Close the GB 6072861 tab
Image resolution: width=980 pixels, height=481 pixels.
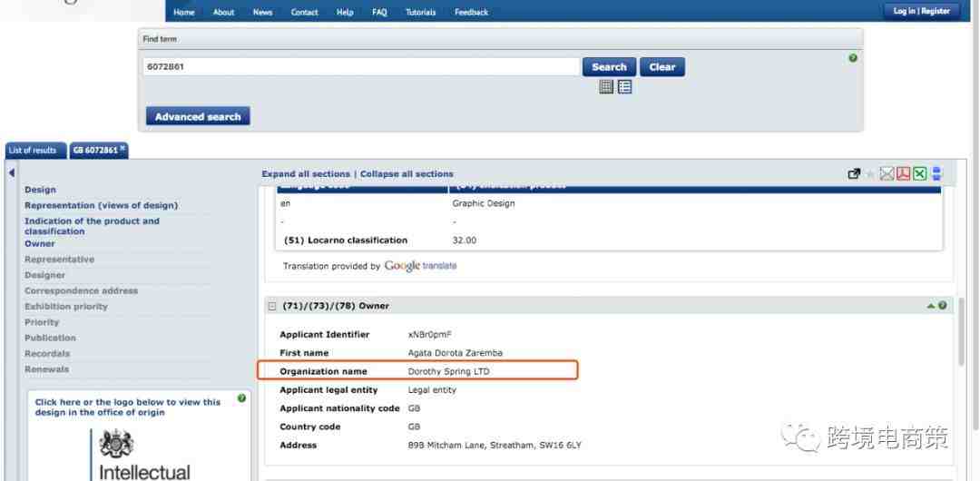coord(122,148)
